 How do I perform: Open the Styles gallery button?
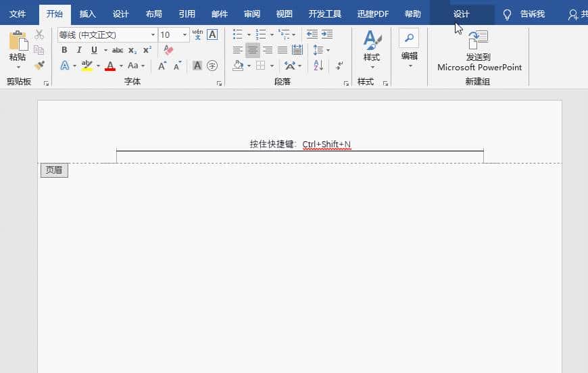click(x=372, y=49)
